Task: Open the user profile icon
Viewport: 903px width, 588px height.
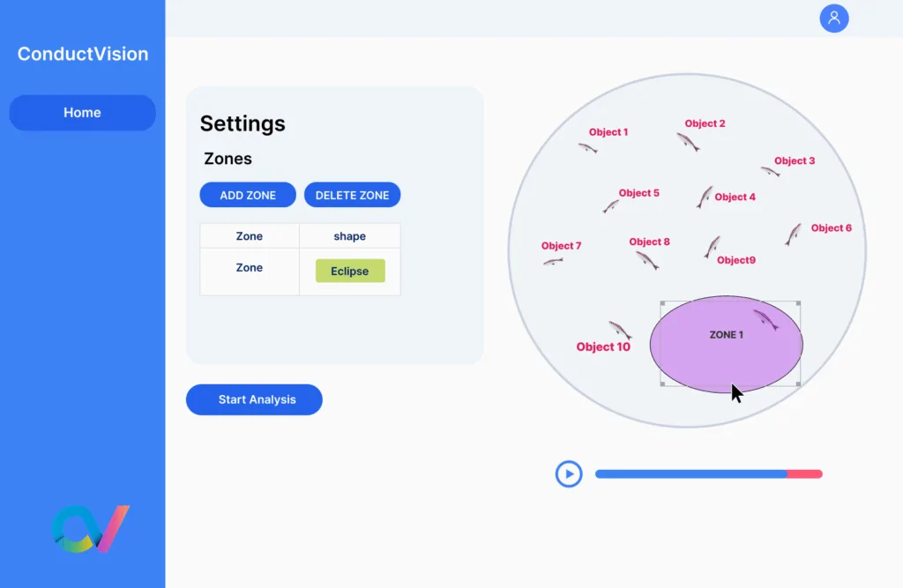Action: [833, 19]
